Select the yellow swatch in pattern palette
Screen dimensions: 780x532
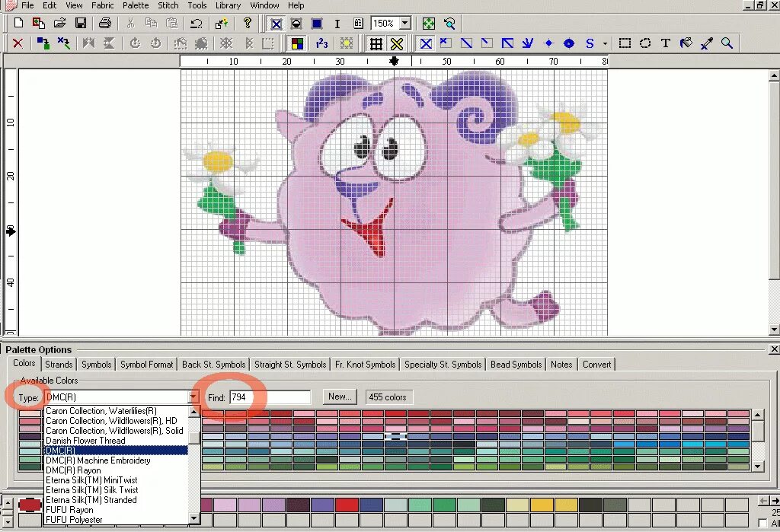542,505
